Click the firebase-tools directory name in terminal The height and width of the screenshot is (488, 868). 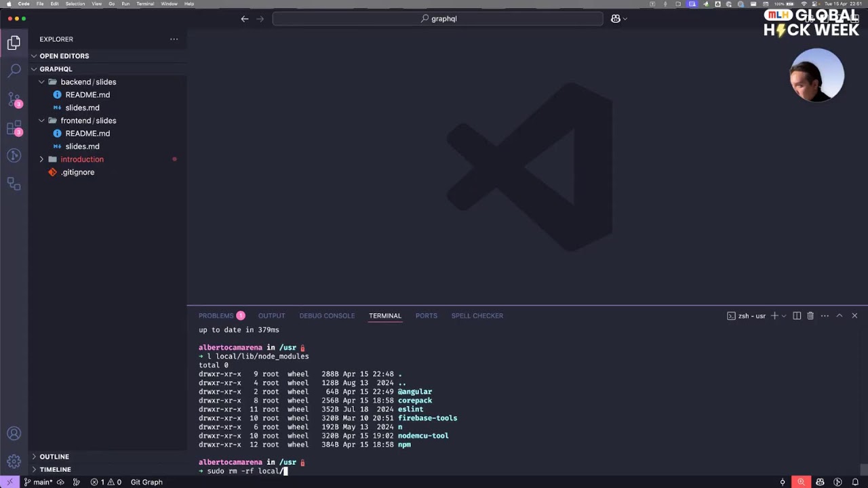click(427, 418)
